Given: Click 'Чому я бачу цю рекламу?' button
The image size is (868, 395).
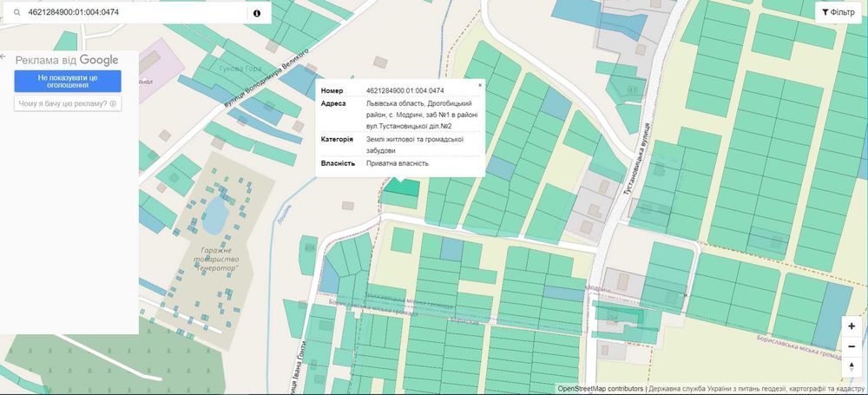Looking at the screenshot, I should (68, 103).
